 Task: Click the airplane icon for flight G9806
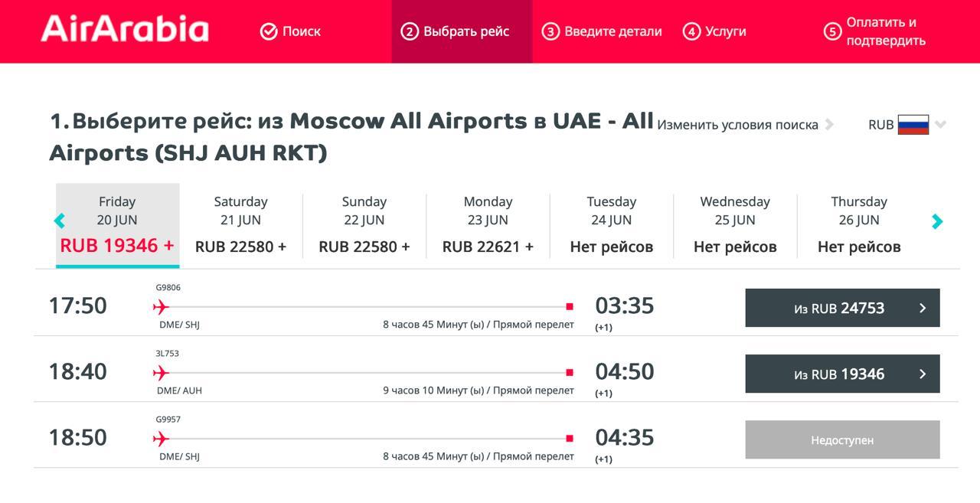pos(161,307)
